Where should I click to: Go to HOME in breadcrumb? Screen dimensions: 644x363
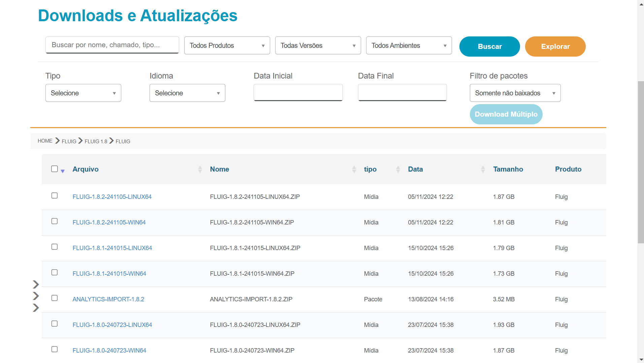click(45, 141)
